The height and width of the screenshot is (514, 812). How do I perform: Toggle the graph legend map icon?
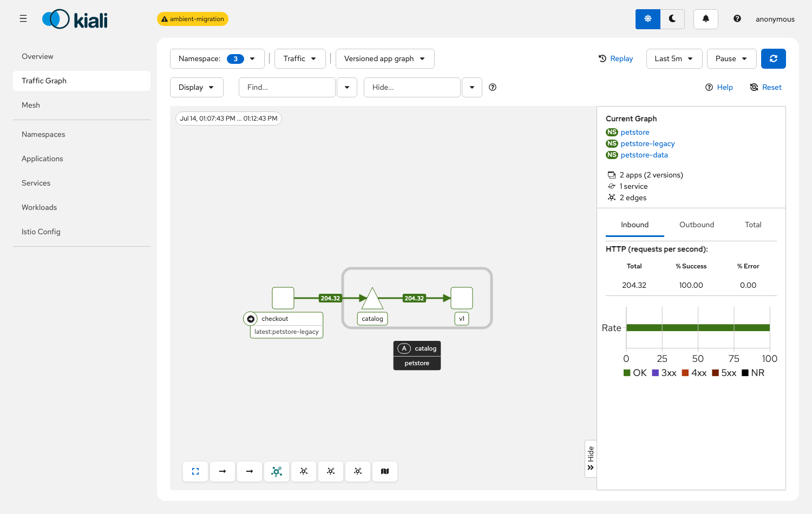click(x=385, y=471)
